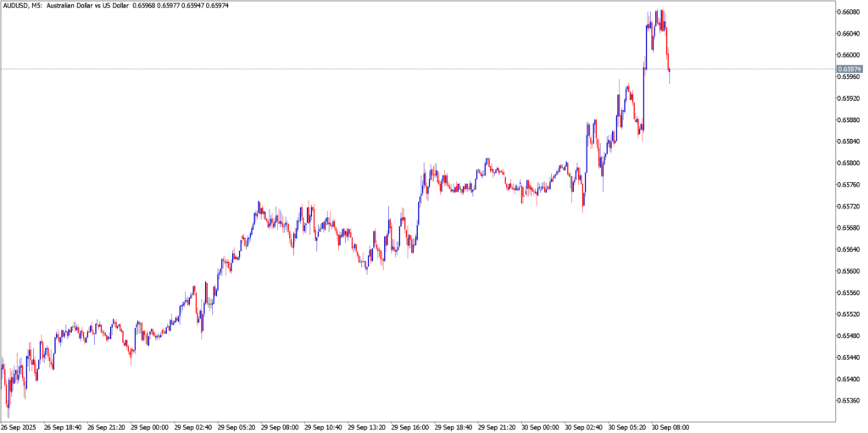This screenshot has width=868, height=433.
Task: Select the 0.65480 price scale label
Action: click(849, 336)
